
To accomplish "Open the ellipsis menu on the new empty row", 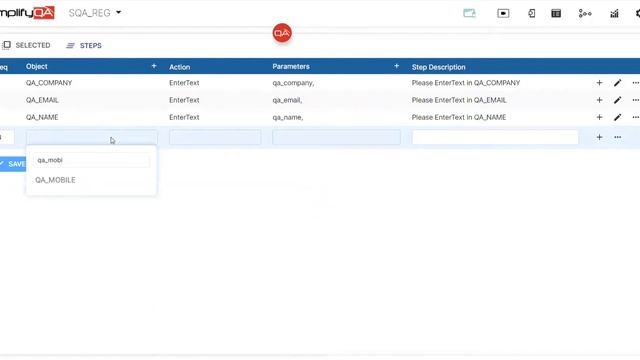I will (x=618, y=137).
